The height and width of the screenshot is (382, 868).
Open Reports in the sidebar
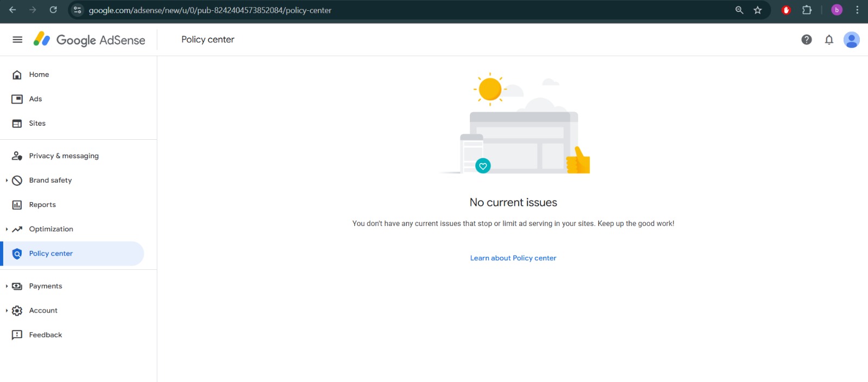click(x=73, y=205)
